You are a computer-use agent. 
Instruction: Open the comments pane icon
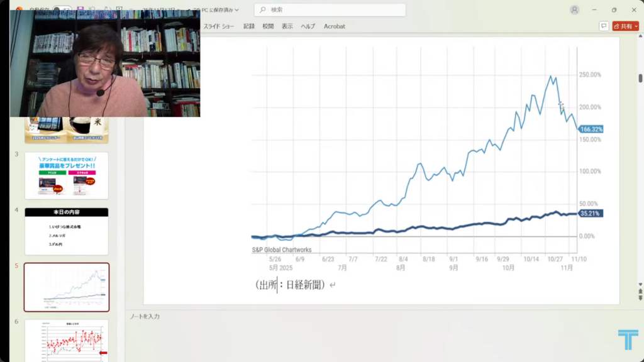coord(604,26)
